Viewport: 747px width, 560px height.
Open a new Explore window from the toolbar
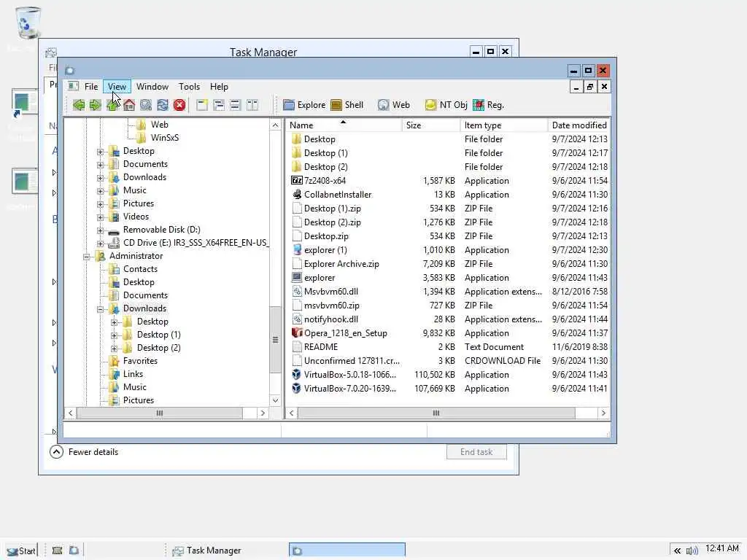tap(304, 105)
